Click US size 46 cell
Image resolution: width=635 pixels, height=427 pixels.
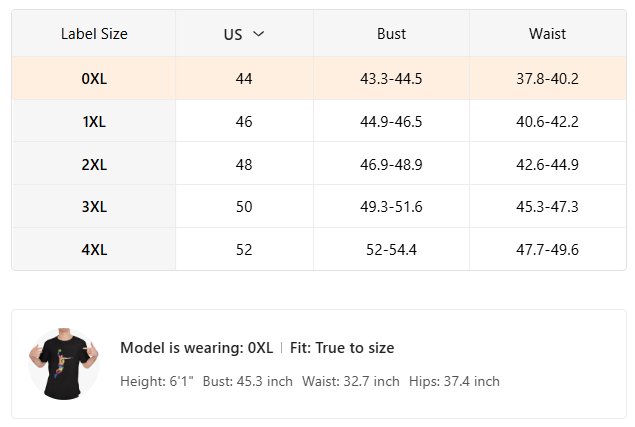[244, 121]
